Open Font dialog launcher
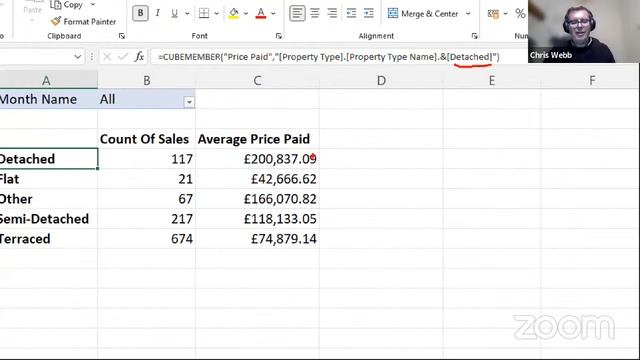The height and width of the screenshot is (360, 640). tap(278, 36)
